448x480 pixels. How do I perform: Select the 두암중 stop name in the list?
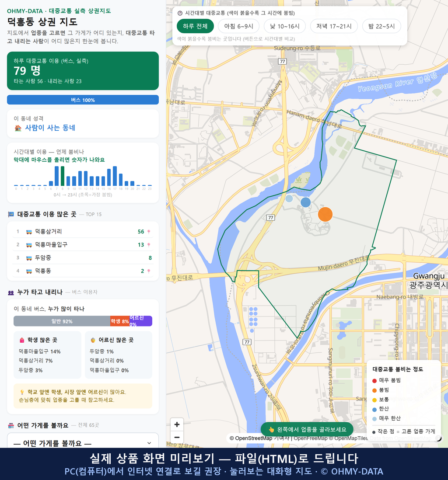(x=43, y=258)
